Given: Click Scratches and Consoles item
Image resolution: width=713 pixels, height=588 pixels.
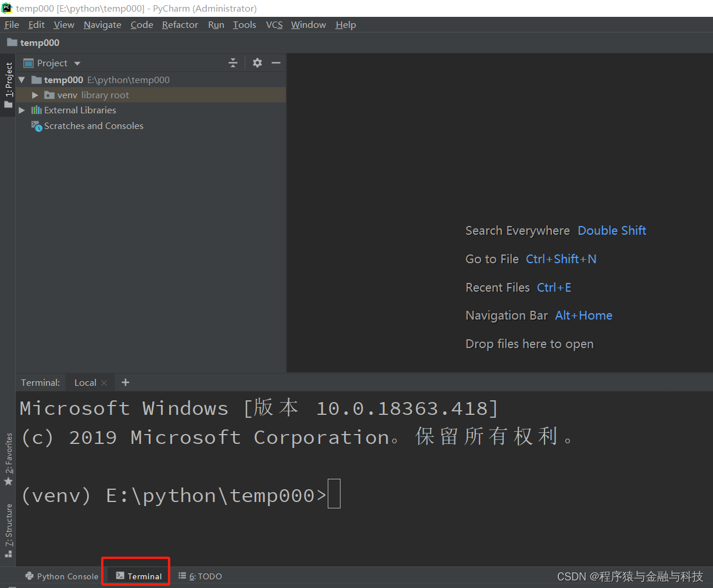Looking at the screenshot, I should (93, 126).
